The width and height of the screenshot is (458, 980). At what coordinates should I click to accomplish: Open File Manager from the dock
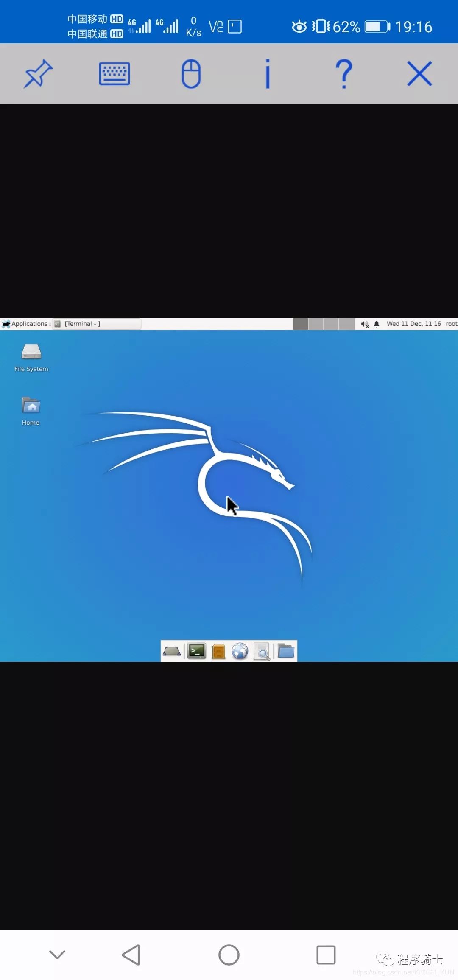coord(218,651)
